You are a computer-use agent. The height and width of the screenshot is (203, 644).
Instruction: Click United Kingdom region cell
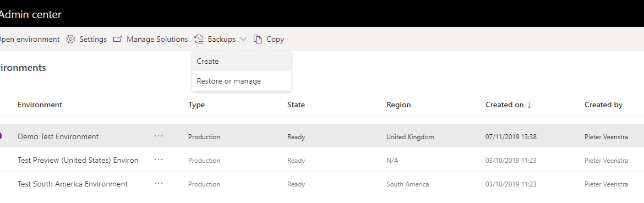[410, 137]
